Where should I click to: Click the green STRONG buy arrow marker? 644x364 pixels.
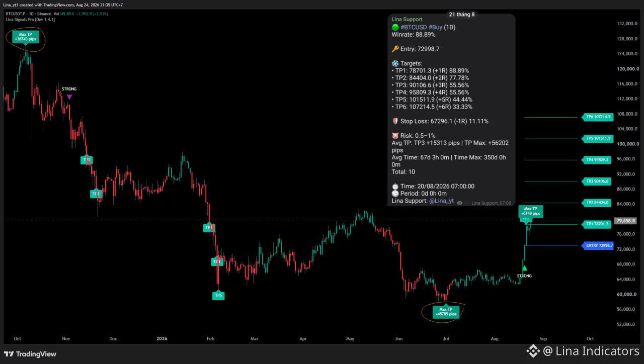pos(525,268)
